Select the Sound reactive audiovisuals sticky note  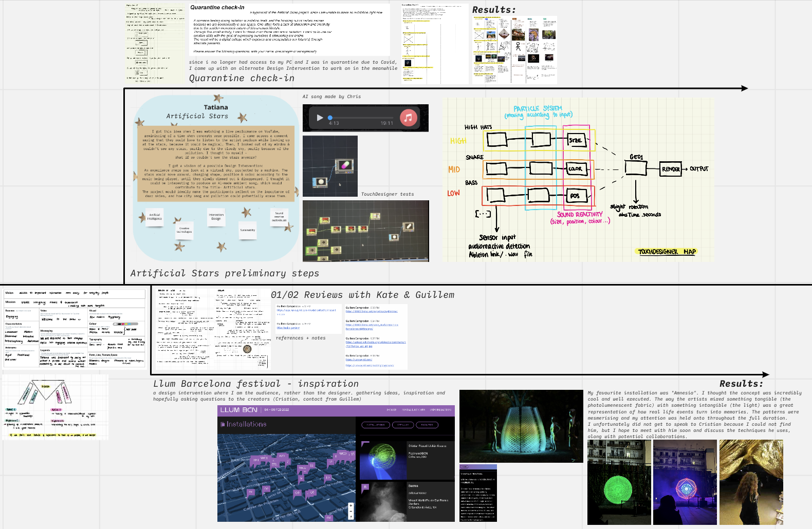coord(279,216)
